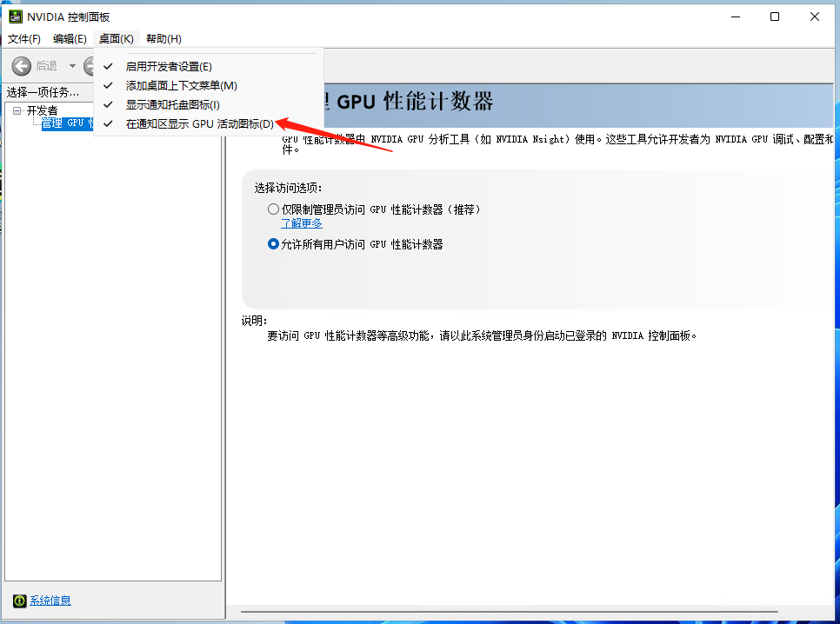This screenshot has width=840, height=624.
Task: Click the 选择访问选项: label
Action: tap(288, 188)
